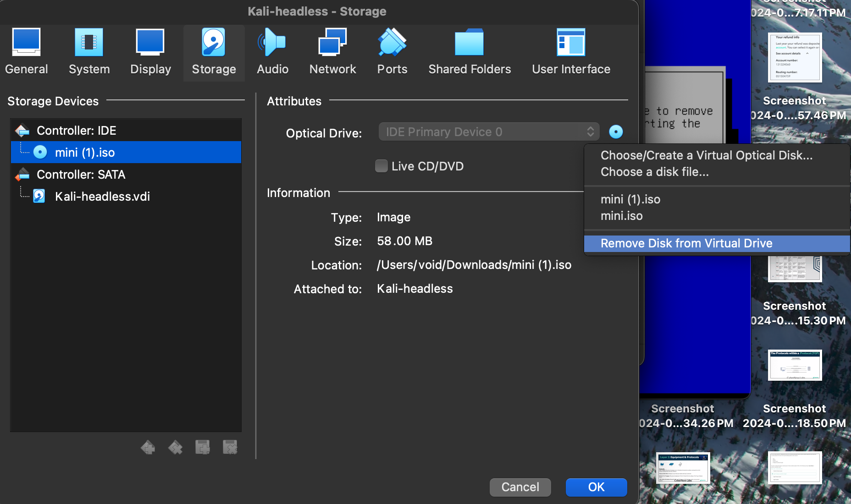Click the SATA controller icon

tap(22, 175)
